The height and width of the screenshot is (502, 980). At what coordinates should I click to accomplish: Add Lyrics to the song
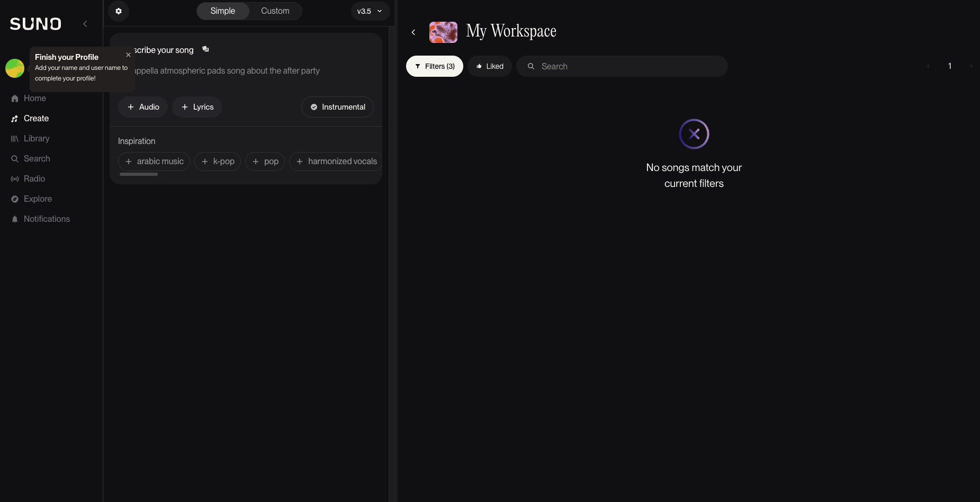196,106
